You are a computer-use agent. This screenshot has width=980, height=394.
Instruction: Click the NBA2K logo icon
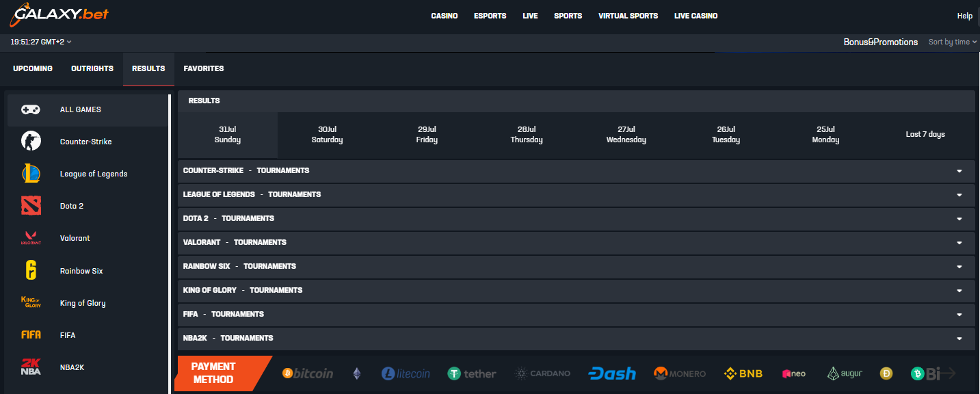tap(31, 367)
